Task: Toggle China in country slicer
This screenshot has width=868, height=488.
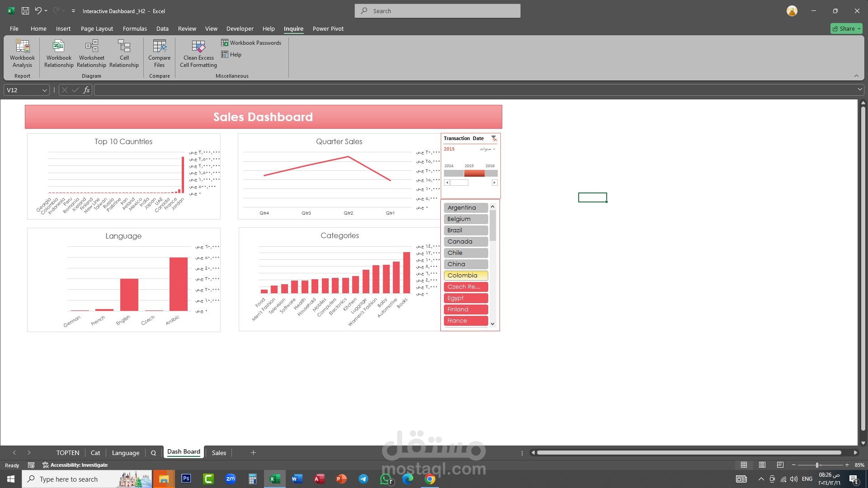Action: [x=466, y=264]
